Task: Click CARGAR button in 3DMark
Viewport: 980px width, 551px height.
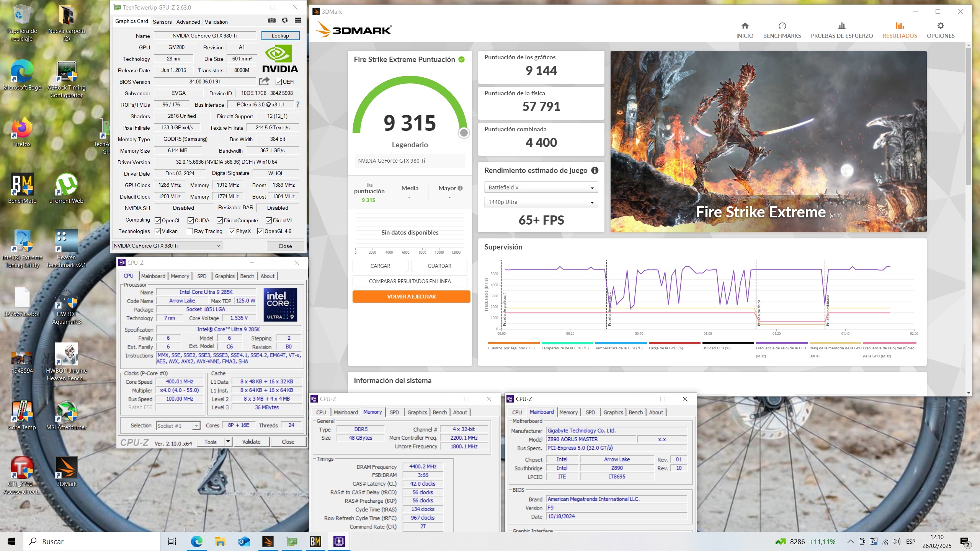Action: coord(380,266)
